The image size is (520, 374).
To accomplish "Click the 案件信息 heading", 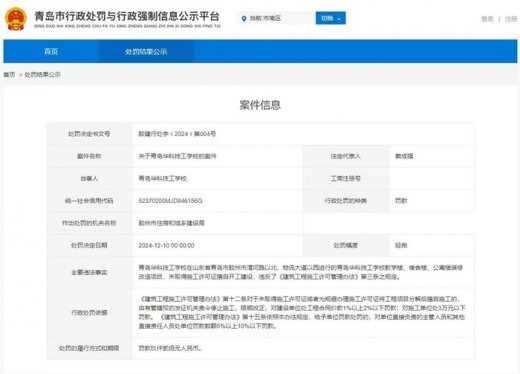I will (x=260, y=105).
